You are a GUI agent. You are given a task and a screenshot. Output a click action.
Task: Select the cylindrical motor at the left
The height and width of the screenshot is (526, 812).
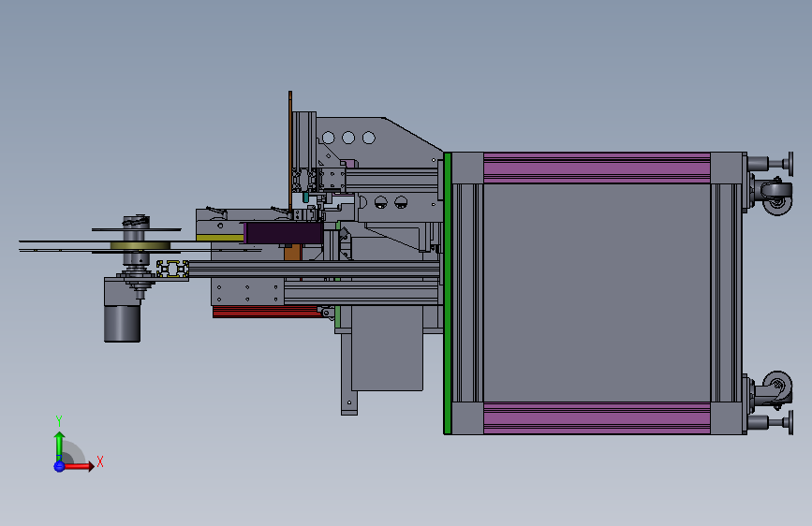pos(122,323)
